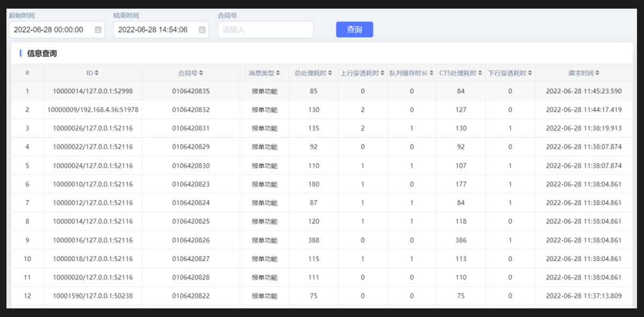Click ID 10000026/127.0.0.1:52116
Image resolution: width=644 pixels, height=317 pixels.
click(93, 128)
